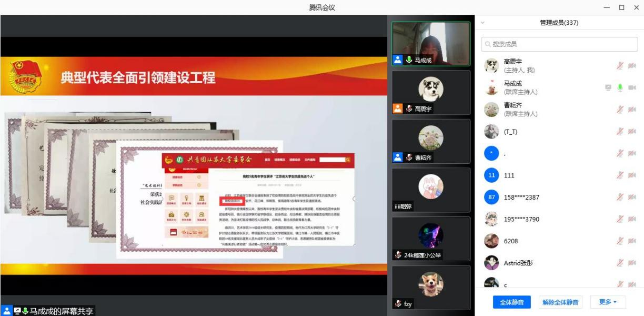Minimize the 腾讯会议 window

pyautogui.click(x=607, y=7)
